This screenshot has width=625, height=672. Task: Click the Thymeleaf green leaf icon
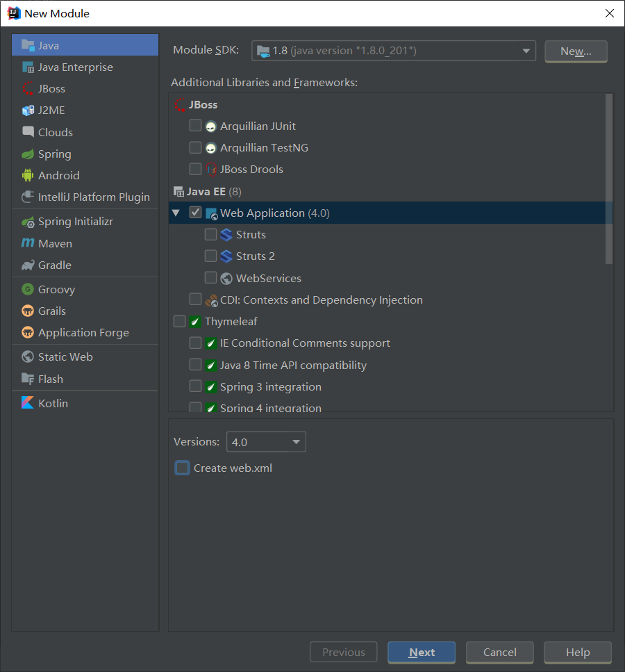195,322
